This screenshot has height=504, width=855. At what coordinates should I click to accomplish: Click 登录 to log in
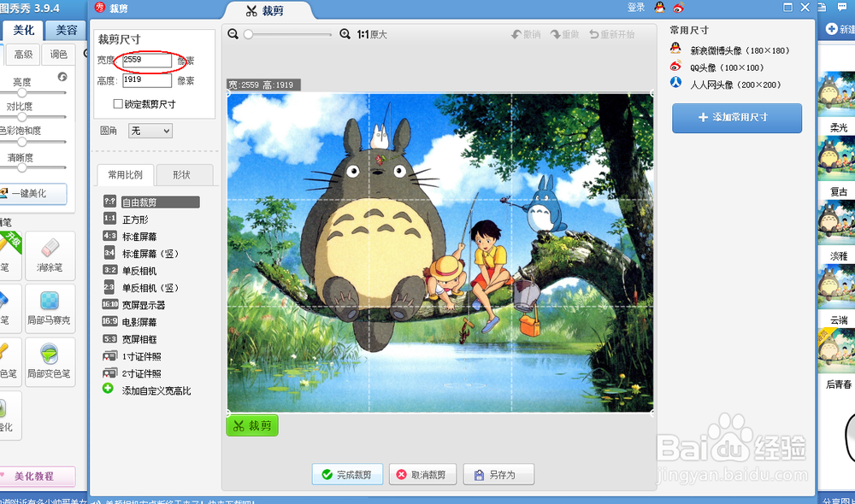pyautogui.click(x=636, y=8)
